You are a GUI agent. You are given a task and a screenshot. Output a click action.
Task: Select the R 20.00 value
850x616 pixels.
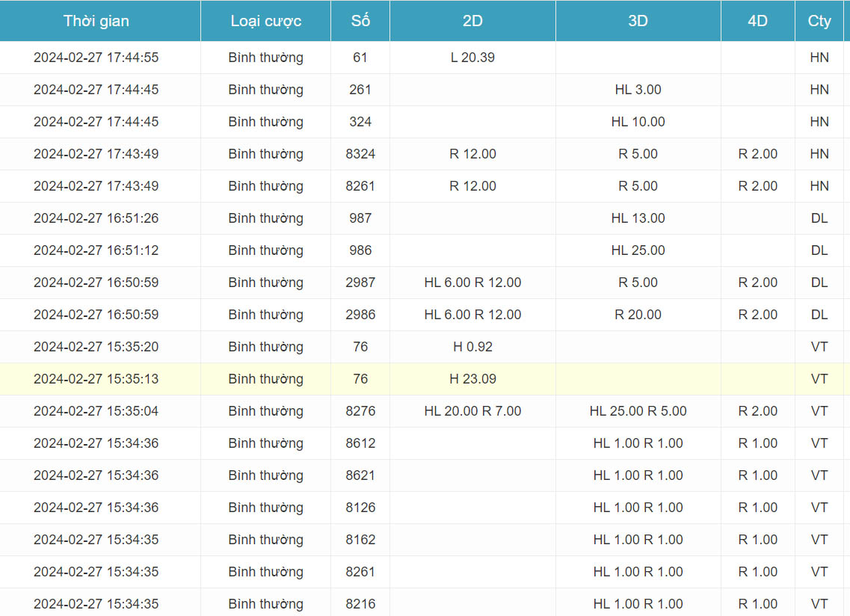(638, 315)
